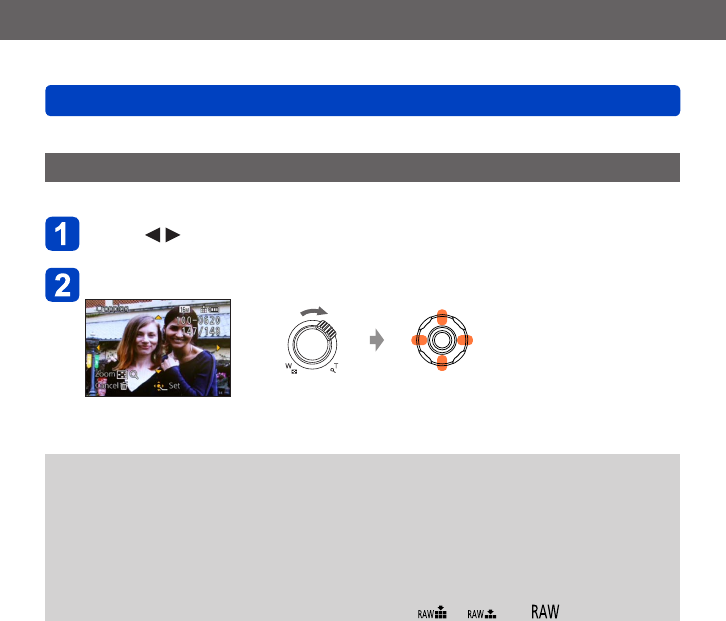The image size is (726, 621).
Task: Click the bottom orange cursor button
Action: 442,363
